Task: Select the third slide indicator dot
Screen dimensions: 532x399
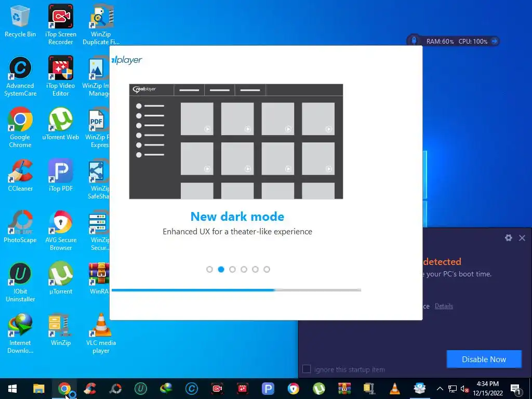Action: [232, 270]
